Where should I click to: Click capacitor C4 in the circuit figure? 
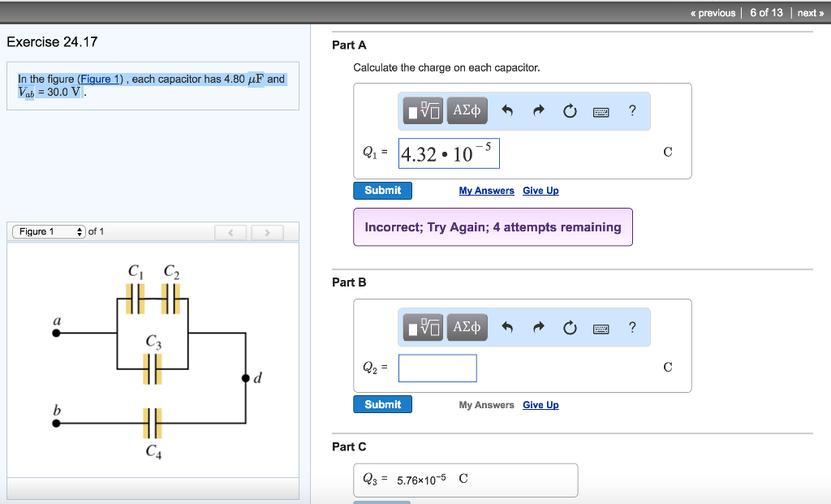point(153,423)
